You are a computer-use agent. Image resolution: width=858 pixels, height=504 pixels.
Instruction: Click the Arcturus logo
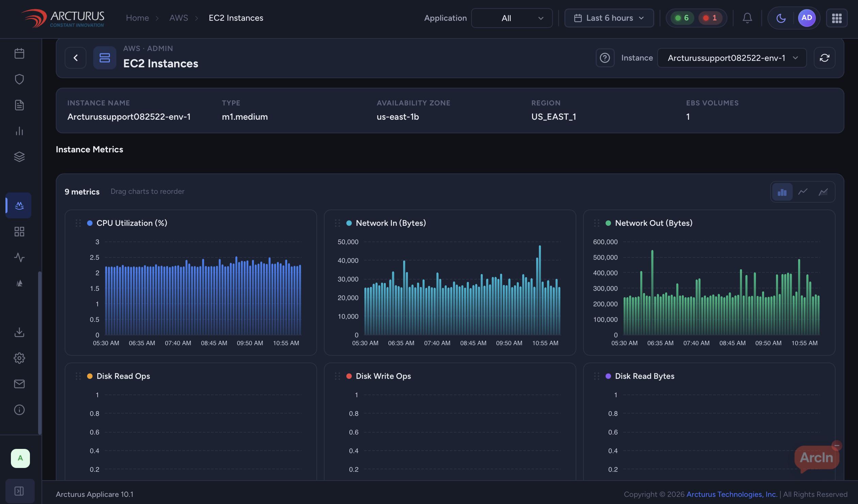click(x=63, y=18)
